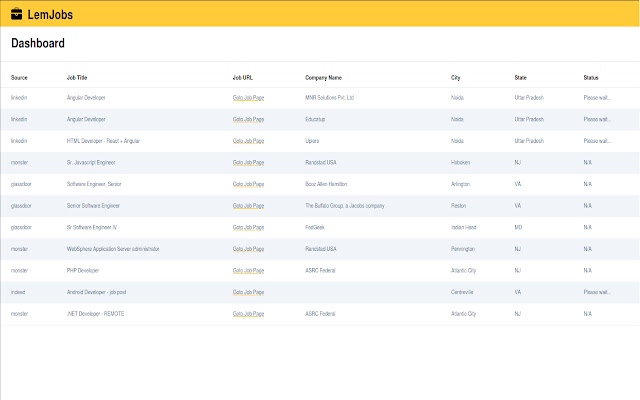Select 'PHP Developer' job title

(x=83, y=271)
